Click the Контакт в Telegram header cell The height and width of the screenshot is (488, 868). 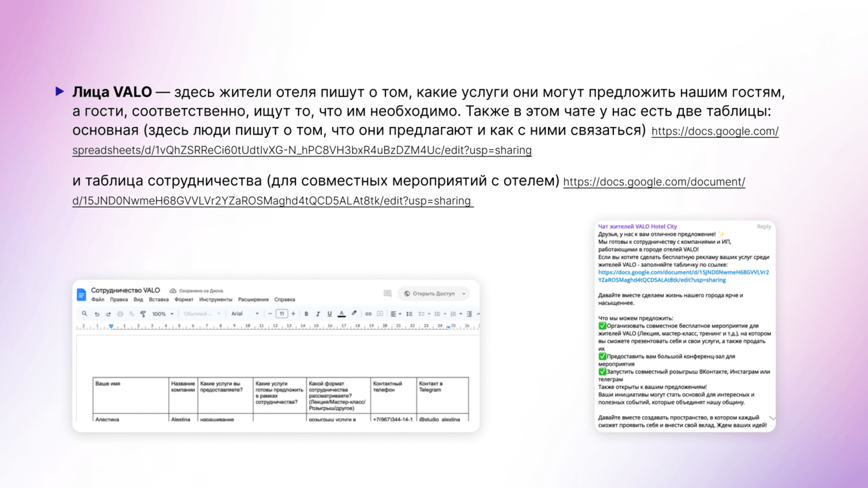tap(442, 395)
